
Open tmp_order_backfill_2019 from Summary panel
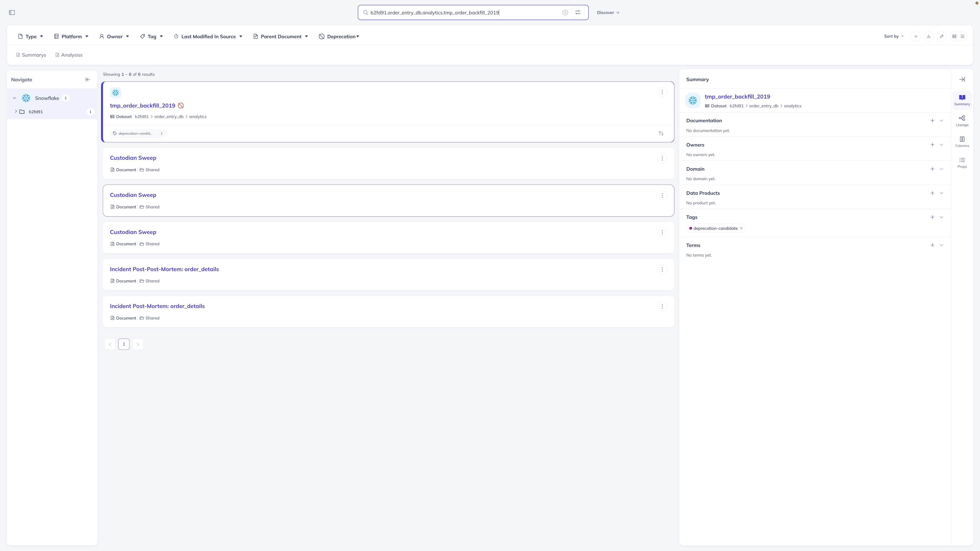pyautogui.click(x=737, y=97)
